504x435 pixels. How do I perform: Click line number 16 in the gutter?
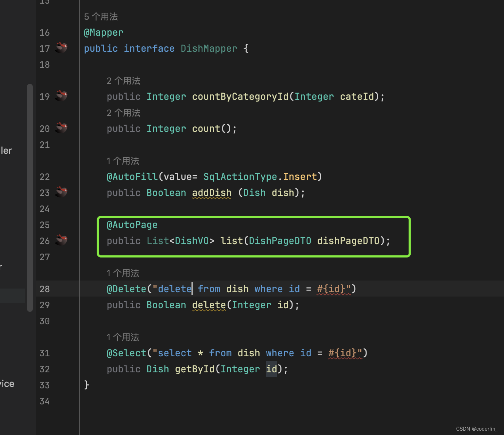(x=44, y=33)
